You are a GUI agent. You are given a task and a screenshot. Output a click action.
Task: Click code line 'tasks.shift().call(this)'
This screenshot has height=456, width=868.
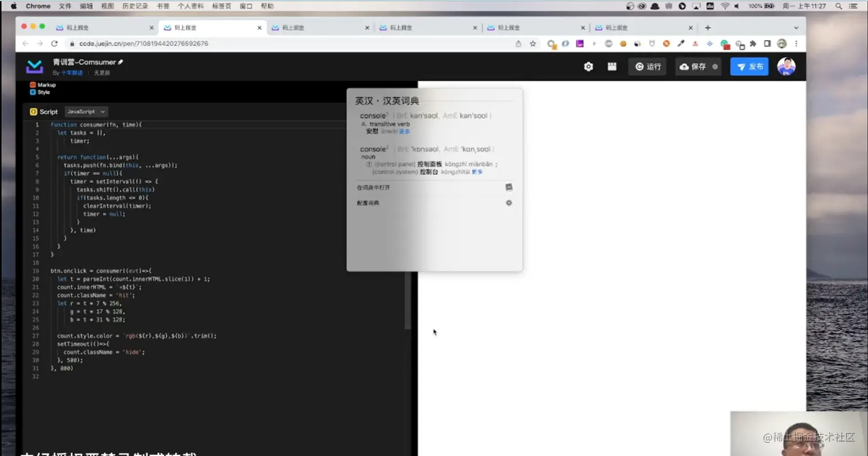click(x=115, y=190)
